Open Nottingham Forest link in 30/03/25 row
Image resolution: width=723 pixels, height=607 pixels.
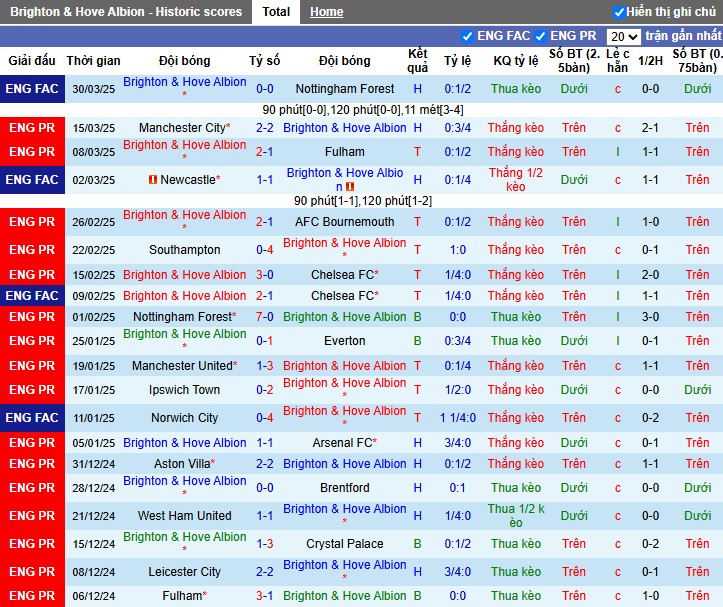click(344, 89)
